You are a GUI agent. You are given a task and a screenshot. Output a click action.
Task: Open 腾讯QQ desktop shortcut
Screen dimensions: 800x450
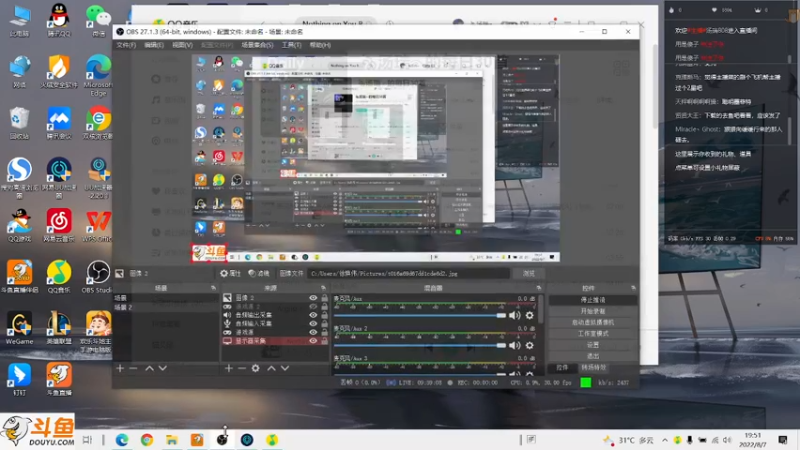click(59, 20)
